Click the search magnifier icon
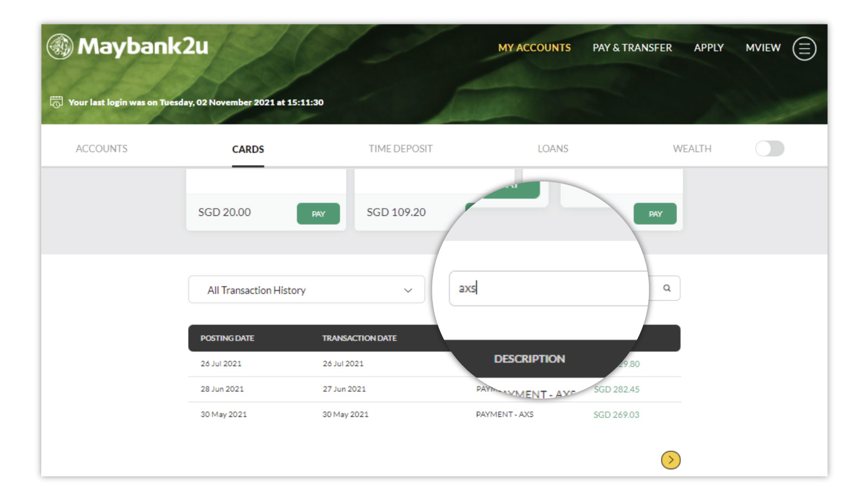The image size is (868, 499). [x=667, y=288]
